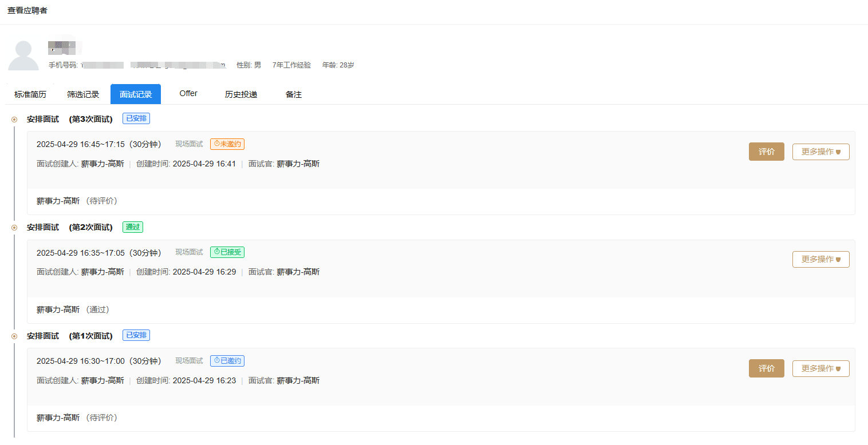
Task: Open the 标准简历 tab
Action: click(x=30, y=94)
